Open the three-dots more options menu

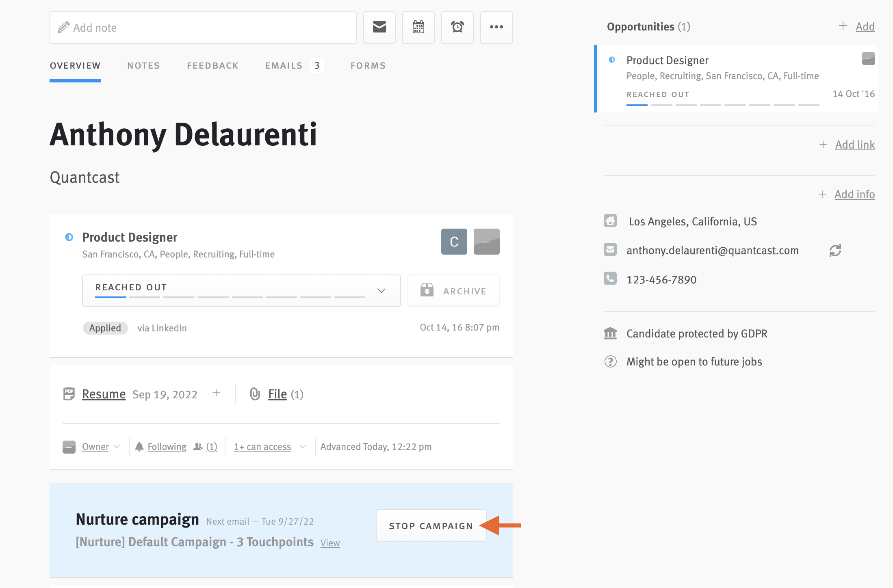pos(496,27)
